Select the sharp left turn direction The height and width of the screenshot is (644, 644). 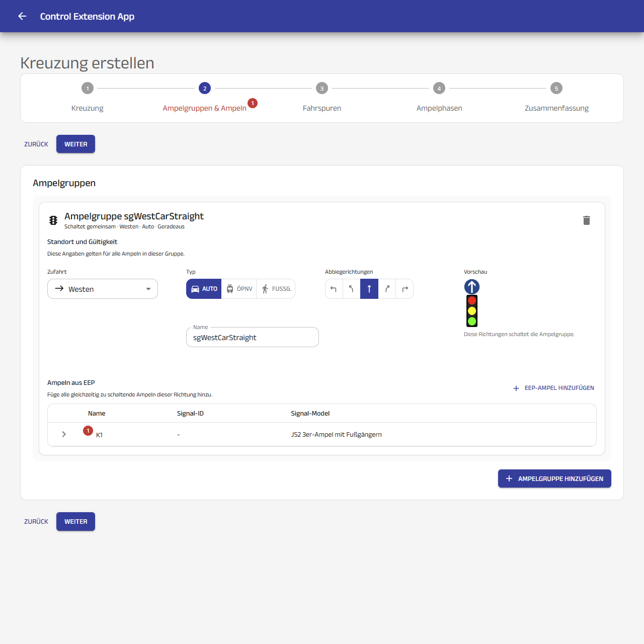(334, 289)
